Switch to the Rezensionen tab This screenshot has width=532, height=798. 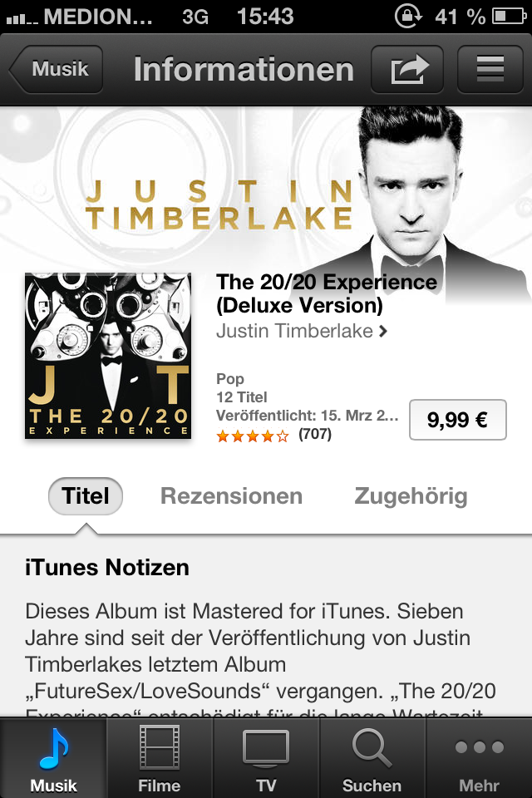click(232, 496)
